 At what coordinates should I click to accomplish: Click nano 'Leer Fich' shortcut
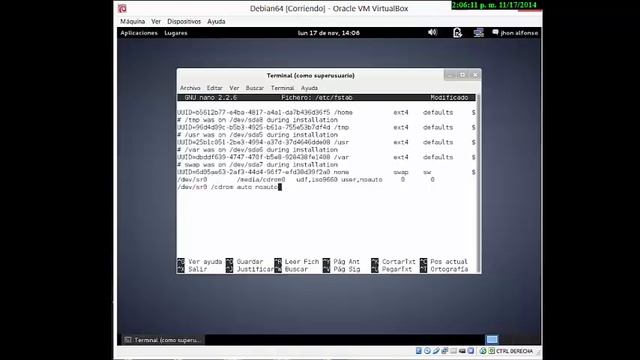[x=297, y=262]
